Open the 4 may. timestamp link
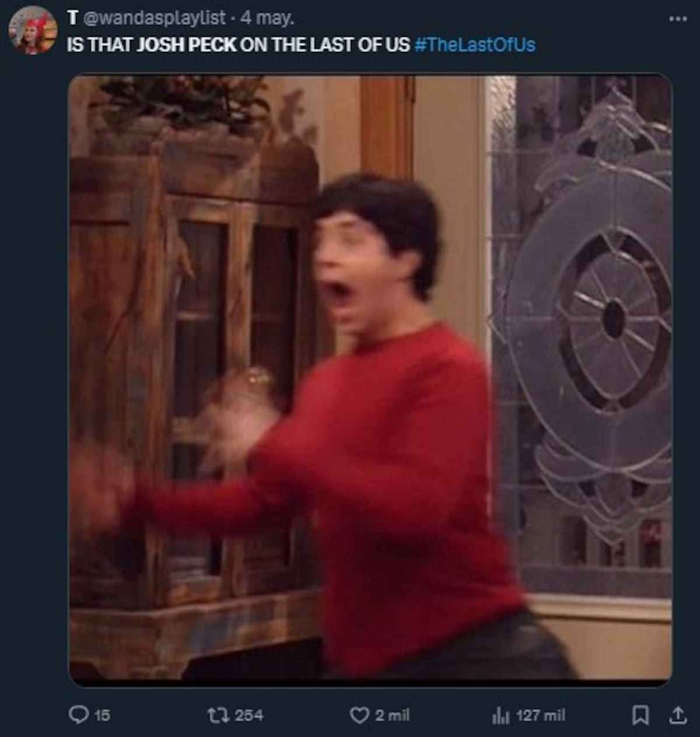Viewport: 700px width, 737px height. click(267, 18)
